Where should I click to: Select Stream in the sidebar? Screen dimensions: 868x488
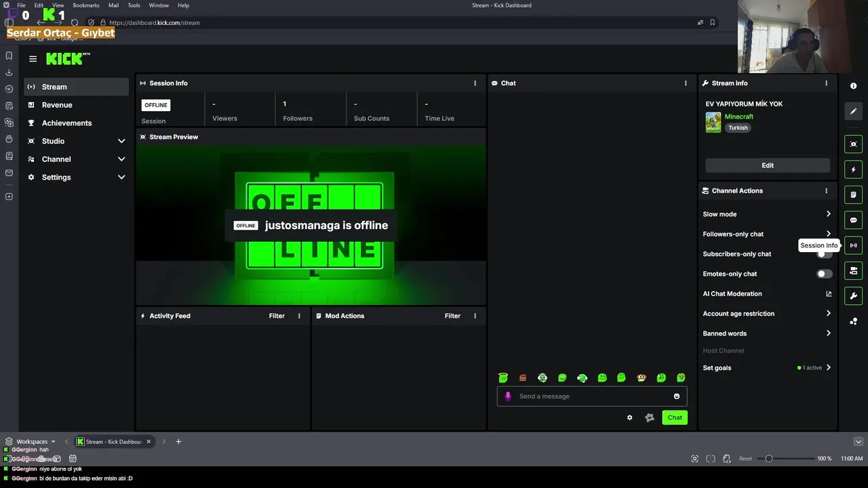[76, 87]
